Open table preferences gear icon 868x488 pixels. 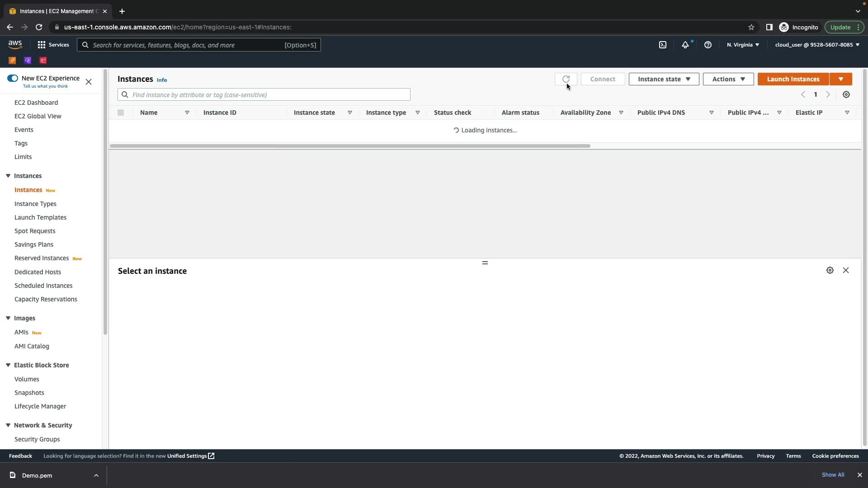(x=846, y=94)
